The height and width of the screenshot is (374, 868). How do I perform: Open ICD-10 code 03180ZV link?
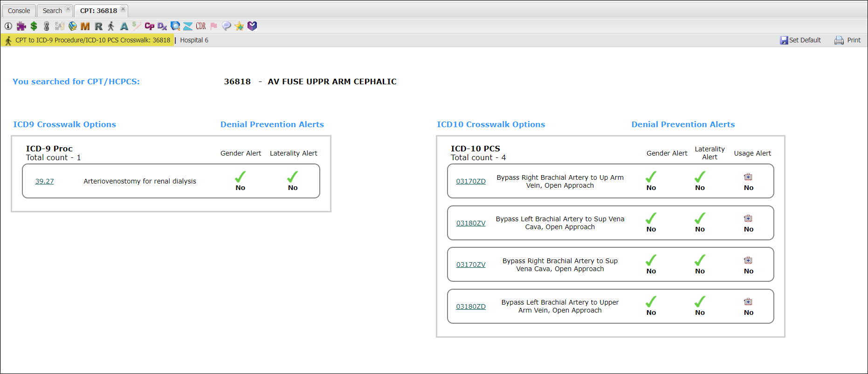coord(471,223)
